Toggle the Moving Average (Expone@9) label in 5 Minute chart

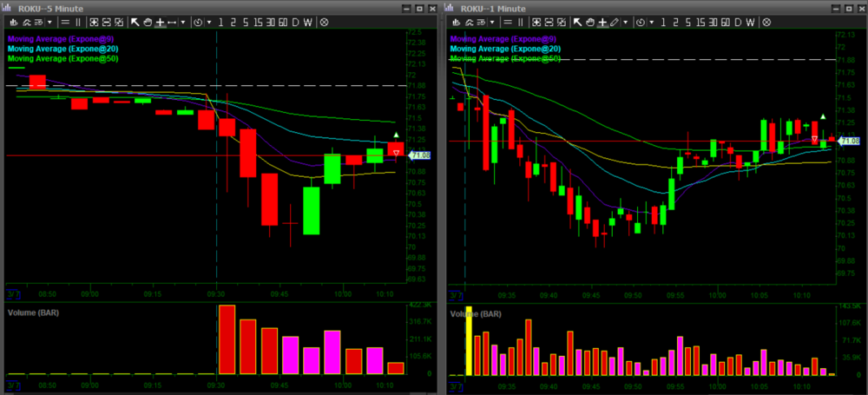(62, 38)
